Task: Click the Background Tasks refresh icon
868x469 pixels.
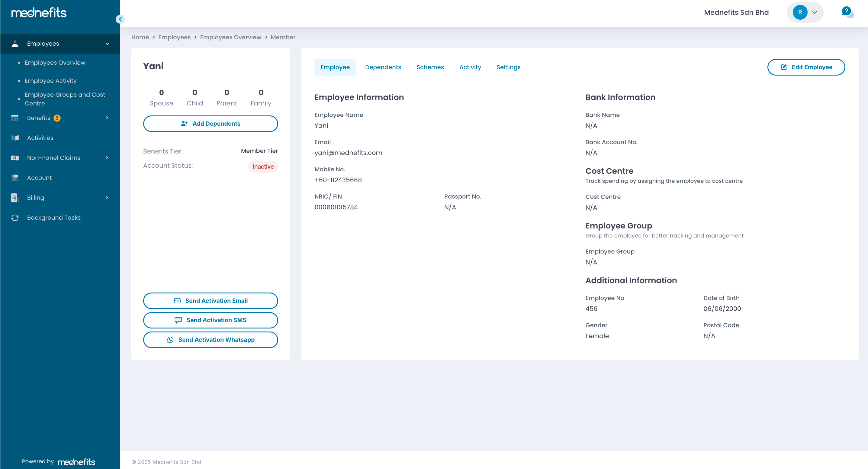Action: pos(15,218)
